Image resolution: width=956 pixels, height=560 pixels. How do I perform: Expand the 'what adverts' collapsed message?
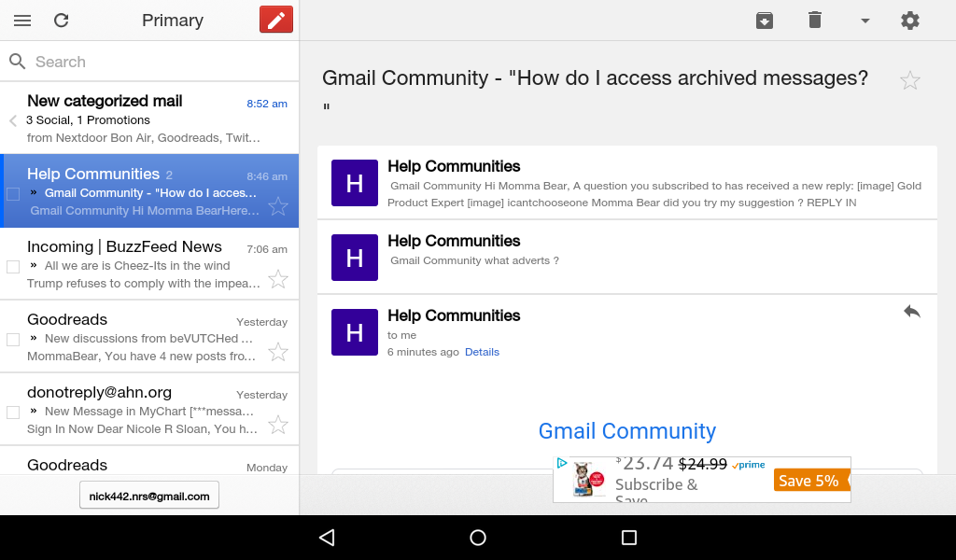tap(627, 250)
